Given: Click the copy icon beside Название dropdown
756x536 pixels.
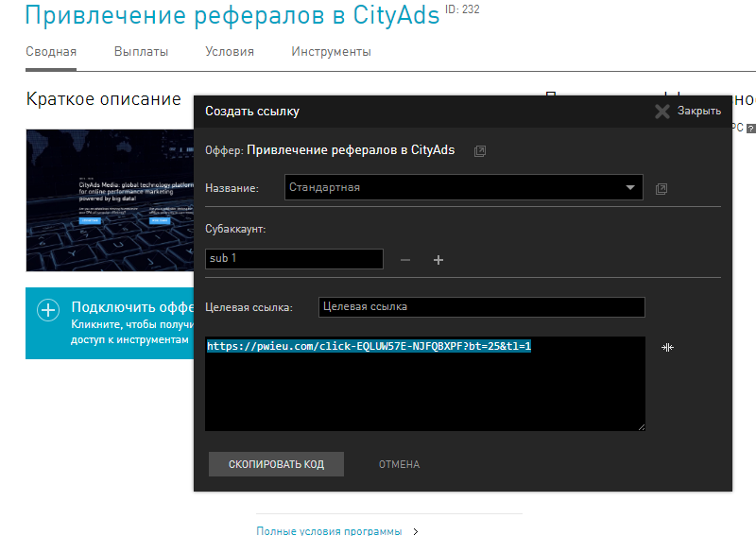Looking at the screenshot, I should tap(661, 189).
